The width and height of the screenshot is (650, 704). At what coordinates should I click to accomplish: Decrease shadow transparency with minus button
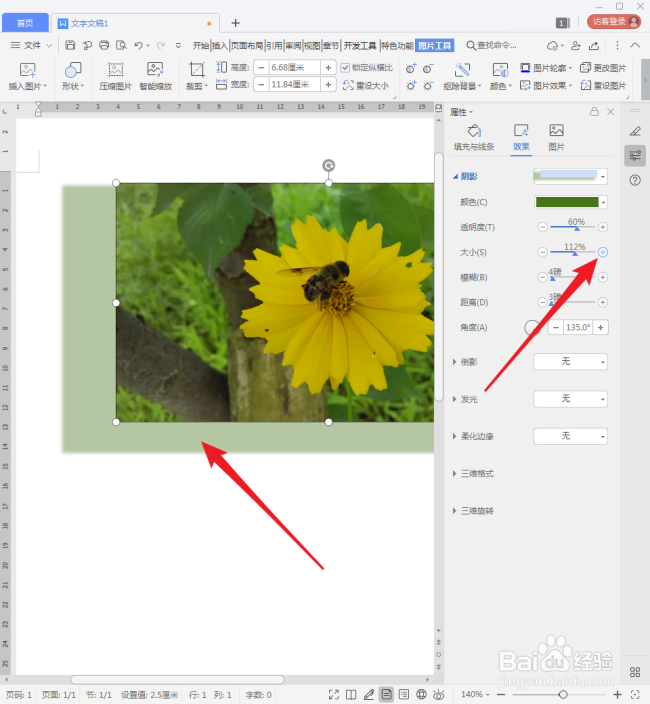click(x=542, y=227)
